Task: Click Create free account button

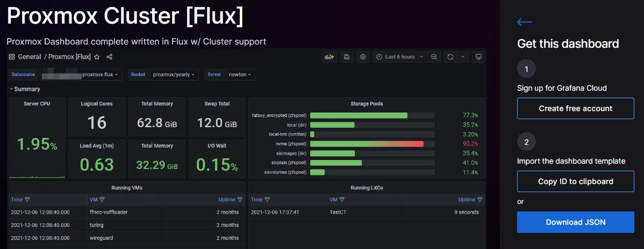Action: (575, 108)
